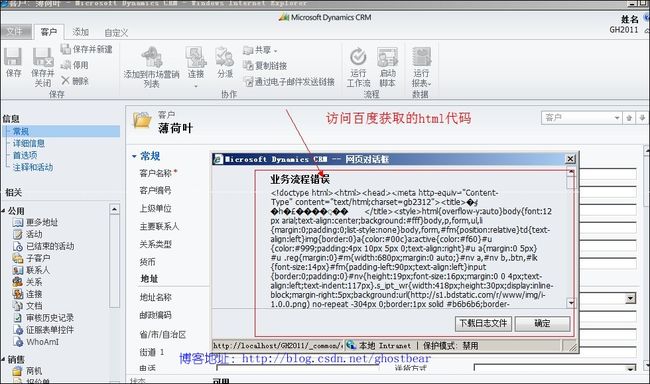The width and height of the screenshot is (650, 384).
Task: Switch to the 添加 ribbon tab
Action: (80, 32)
